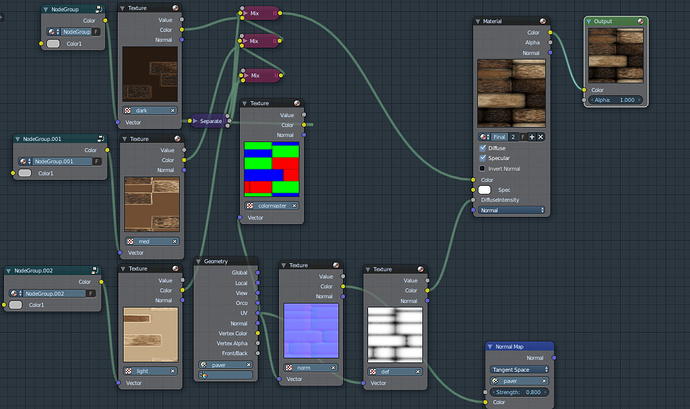Toggle fake user F on NodeGroup.001
690x409 pixels.
click(x=97, y=161)
